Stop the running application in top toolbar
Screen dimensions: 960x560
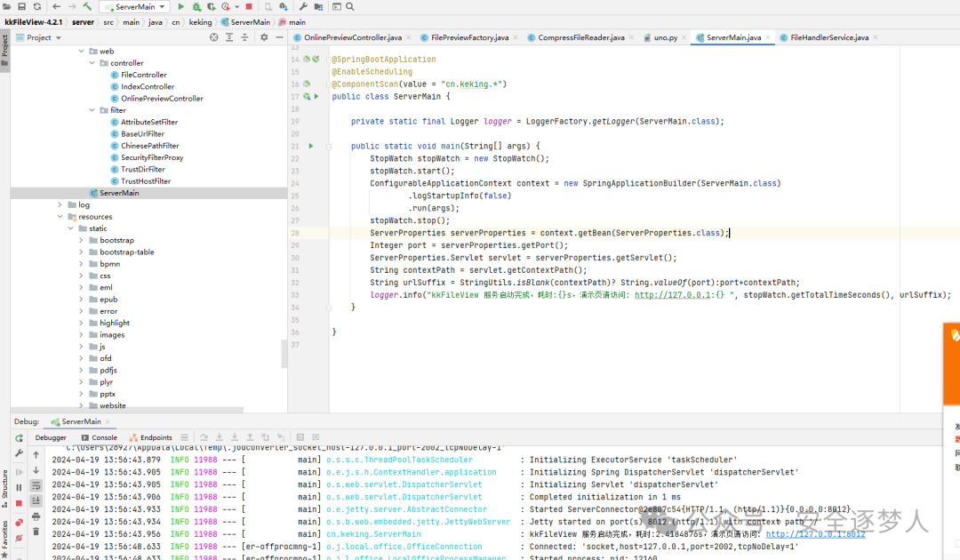click(249, 7)
